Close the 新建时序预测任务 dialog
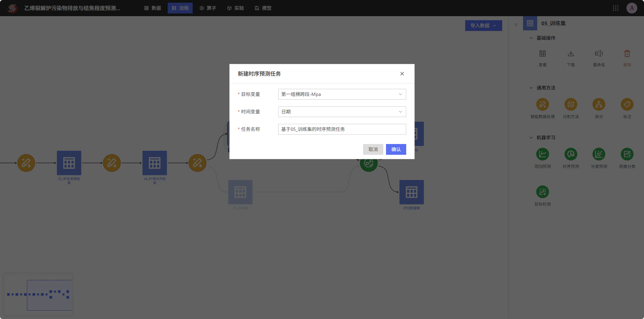This screenshot has width=644, height=319. tap(402, 74)
